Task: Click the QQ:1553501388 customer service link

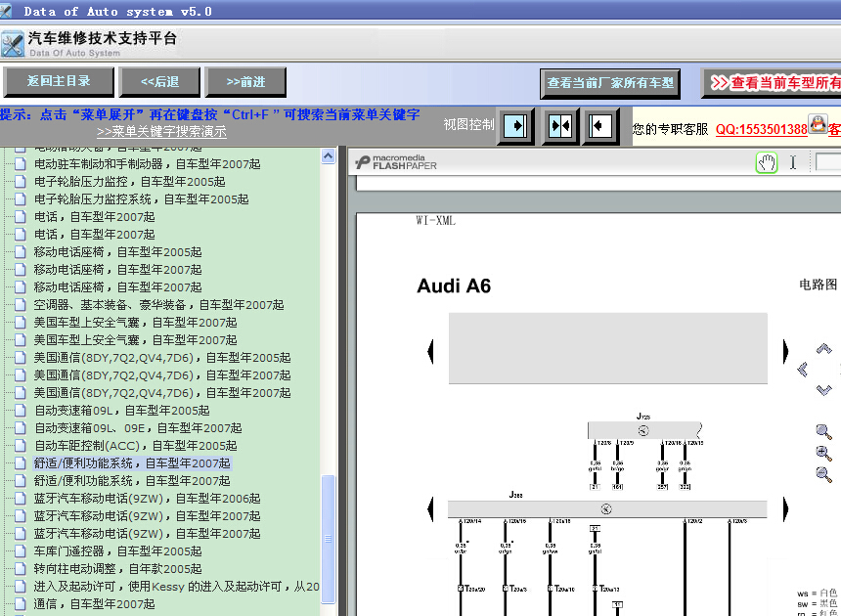Action: 761,129
